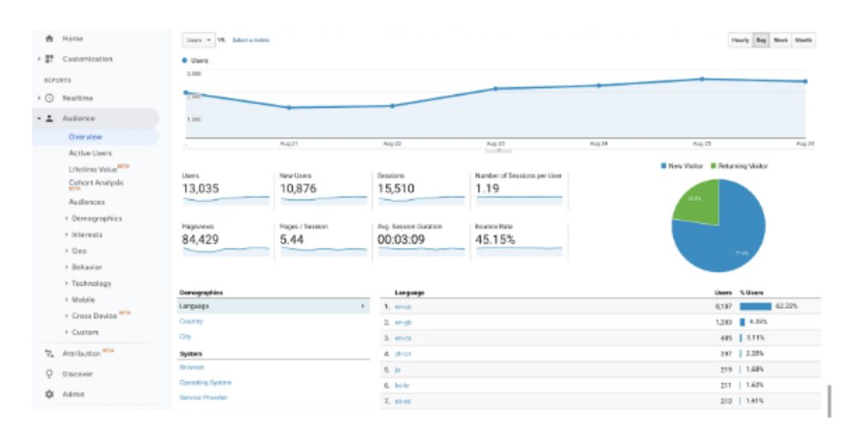Click the Operating System link
The image size is (868, 443).
(205, 382)
